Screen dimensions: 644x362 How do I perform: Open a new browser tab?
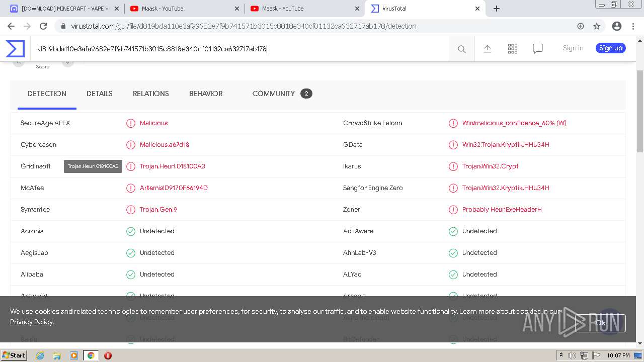click(x=497, y=9)
